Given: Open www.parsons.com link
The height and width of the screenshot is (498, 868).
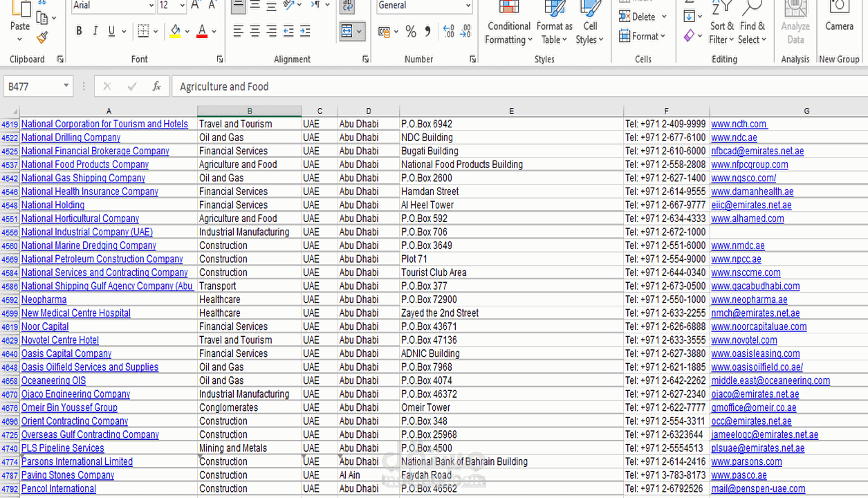Looking at the screenshot, I should 746,461.
